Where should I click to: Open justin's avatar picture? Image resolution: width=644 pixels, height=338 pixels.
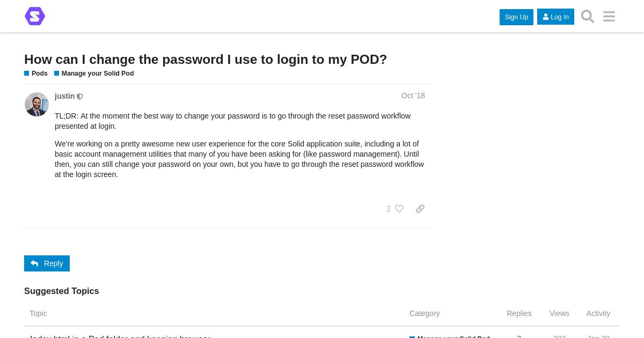point(36,104)
